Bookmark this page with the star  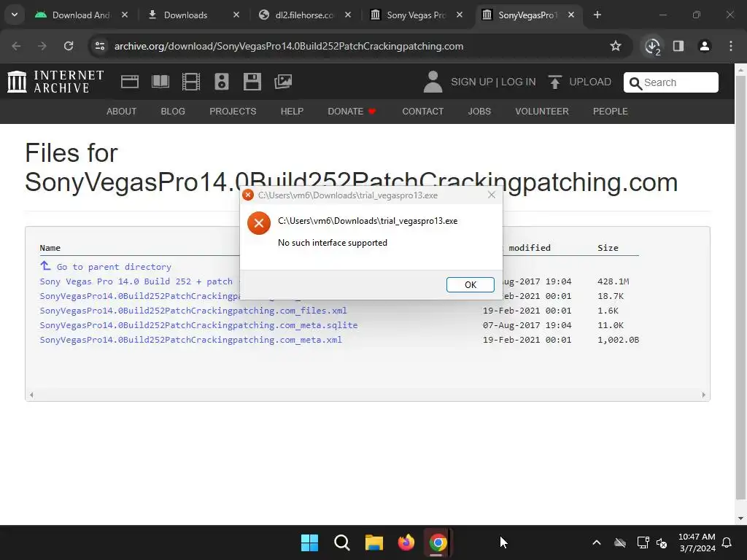(616, 46)
